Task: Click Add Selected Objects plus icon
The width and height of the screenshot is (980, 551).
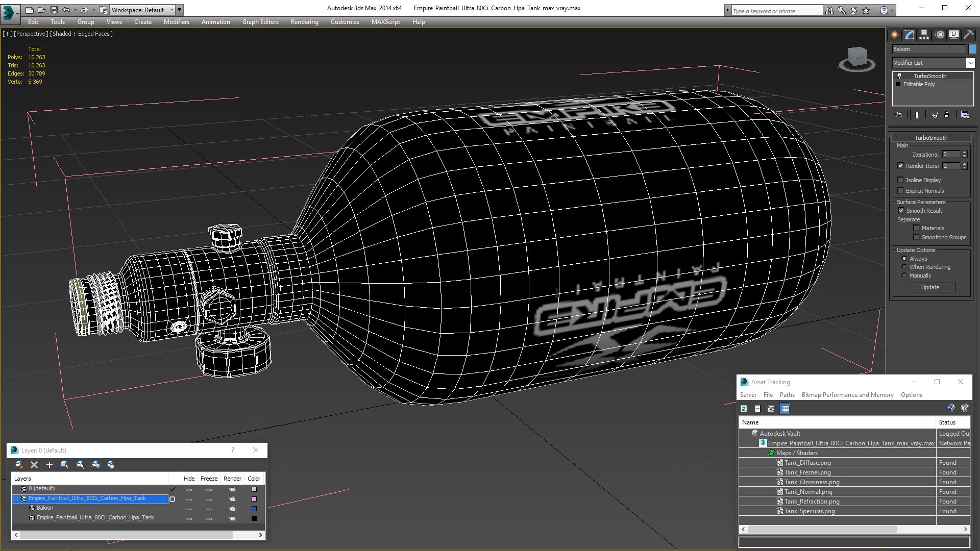Action: [50, 465]
